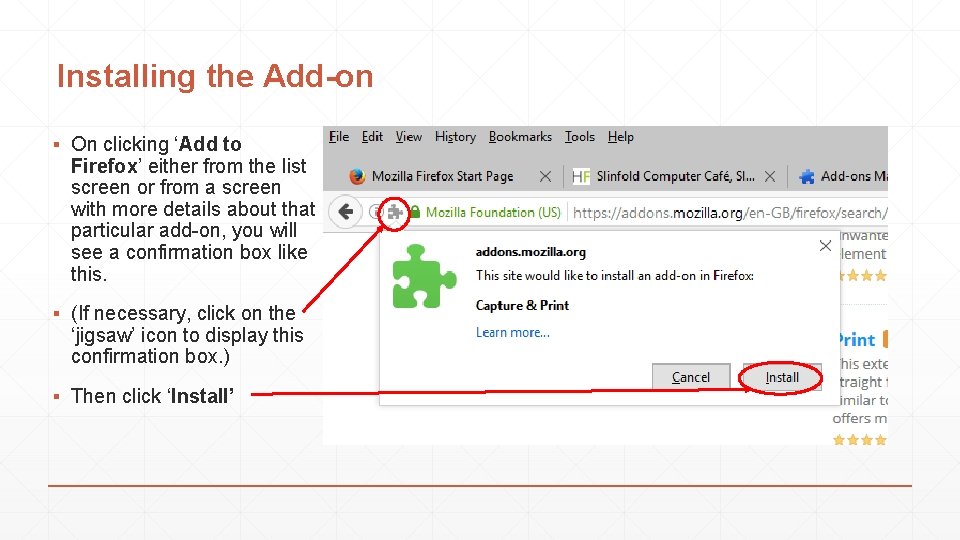The image size is (960, 540).
Task: Click the jigsaw add-on icon in the address bar
Action: coord(395,212)
